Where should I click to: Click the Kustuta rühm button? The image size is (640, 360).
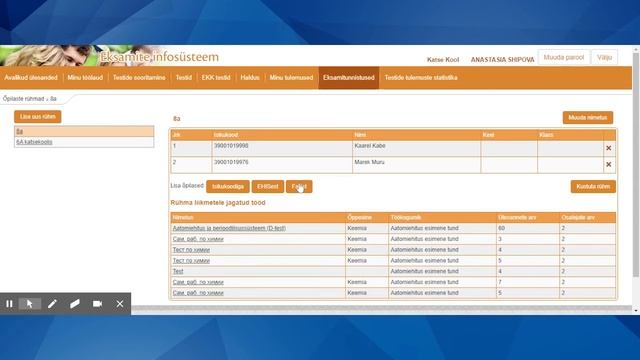click(x=593, y=187)
